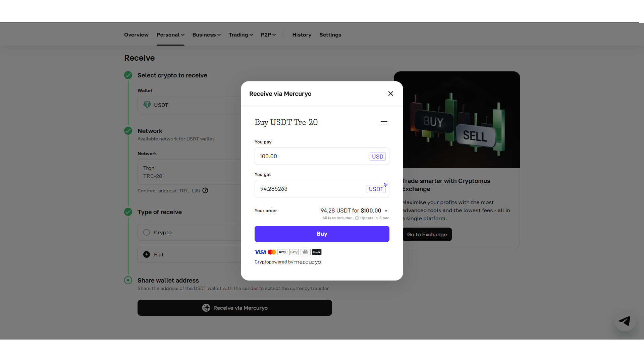Viewport: 644px width, 362px height.
Task: Open the TR7...Lj6t contract address link
Action: [x=190, y=191]
